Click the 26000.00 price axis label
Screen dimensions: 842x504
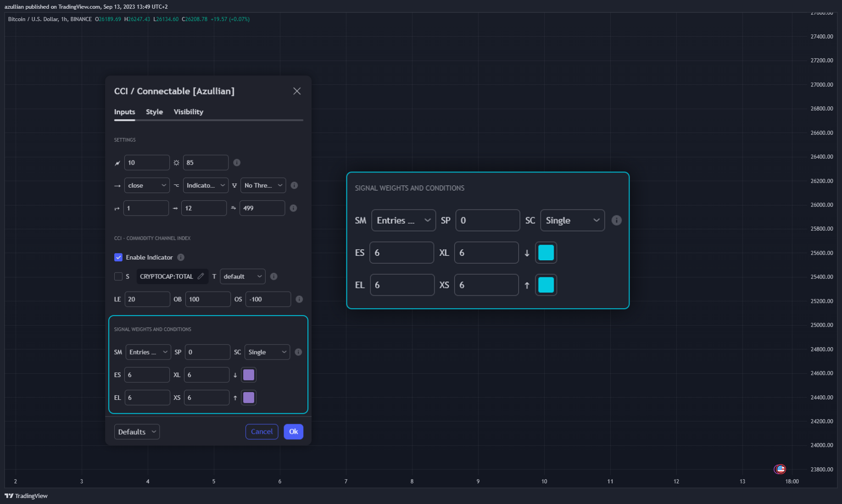tap(821, 205)
